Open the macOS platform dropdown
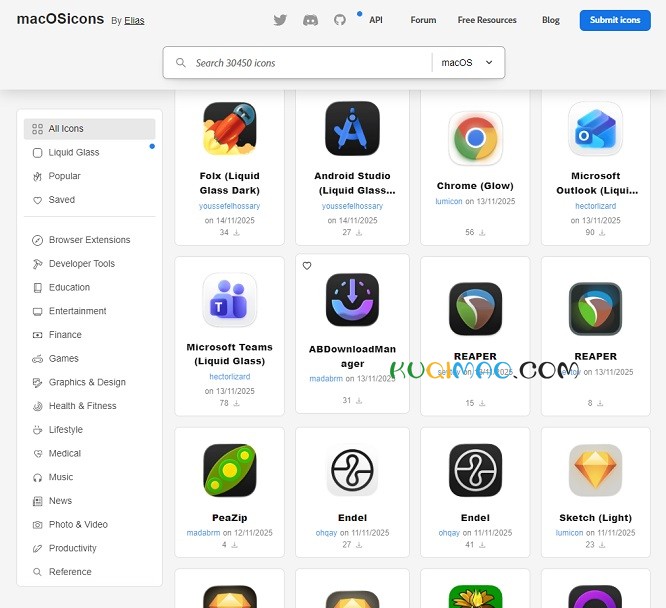 (x=467, y=63)
